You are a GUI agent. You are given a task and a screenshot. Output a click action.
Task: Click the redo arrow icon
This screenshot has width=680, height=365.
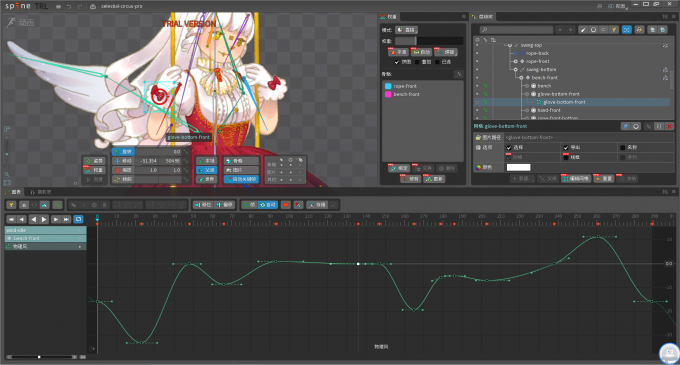coord(80,7)
